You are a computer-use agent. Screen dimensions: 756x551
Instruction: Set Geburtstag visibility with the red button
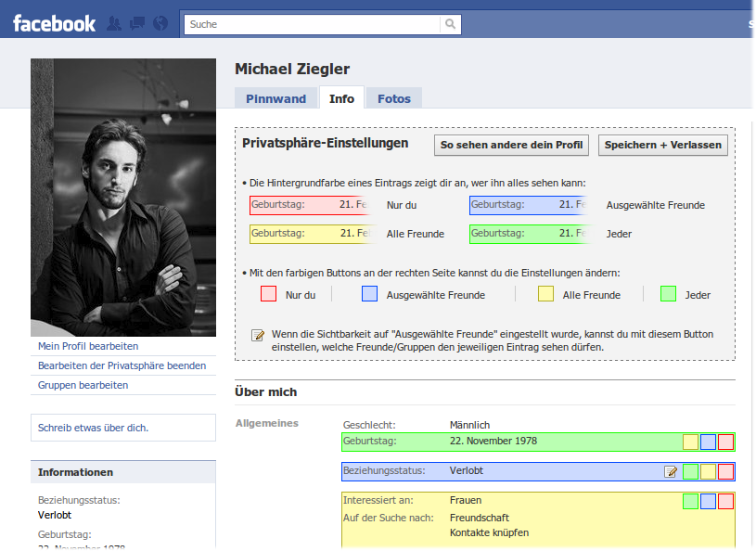[x=725, y=442]
